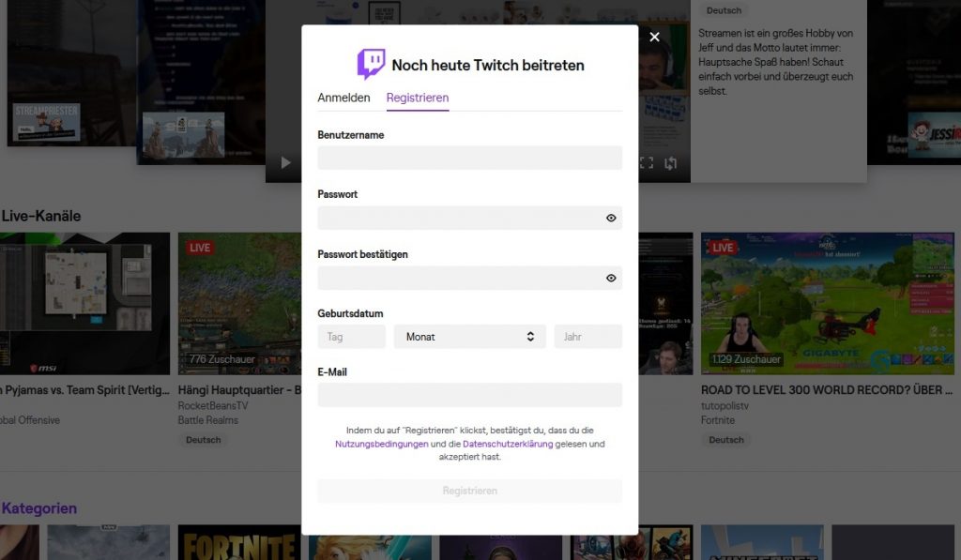The height and width of the screenshot is (560, 961).
Task: Select the Registrieren tab
Action: coord(418,97)
